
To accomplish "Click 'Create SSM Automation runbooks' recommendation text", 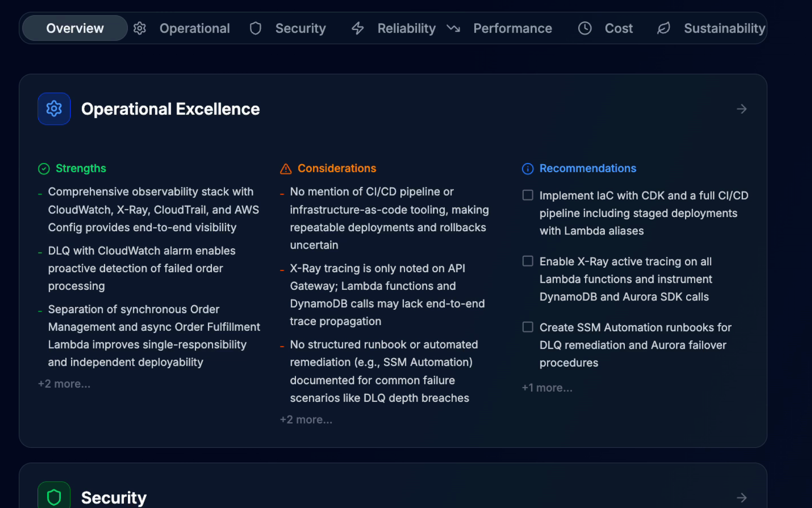I will point(635,345).
